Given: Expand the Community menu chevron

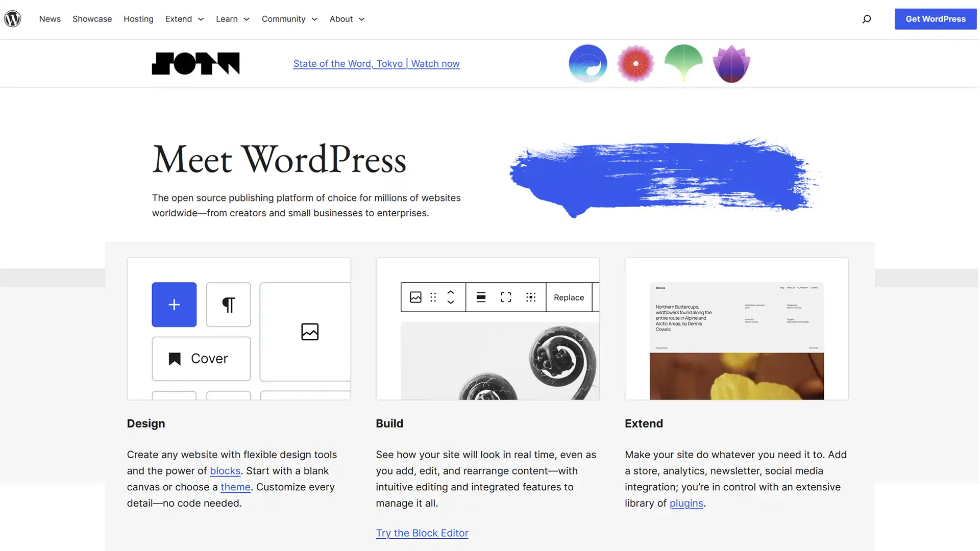Looking at the screenshot, I should point(314,19).
